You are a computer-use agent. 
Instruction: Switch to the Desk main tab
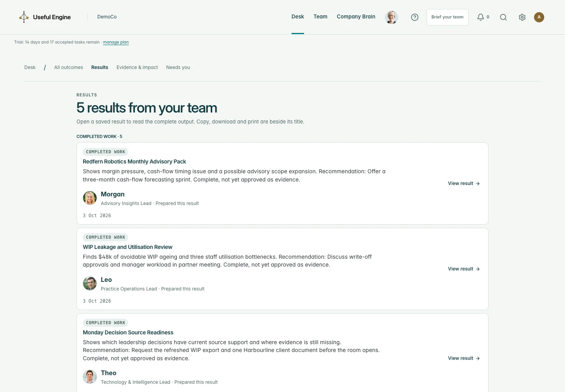point(298,17)
